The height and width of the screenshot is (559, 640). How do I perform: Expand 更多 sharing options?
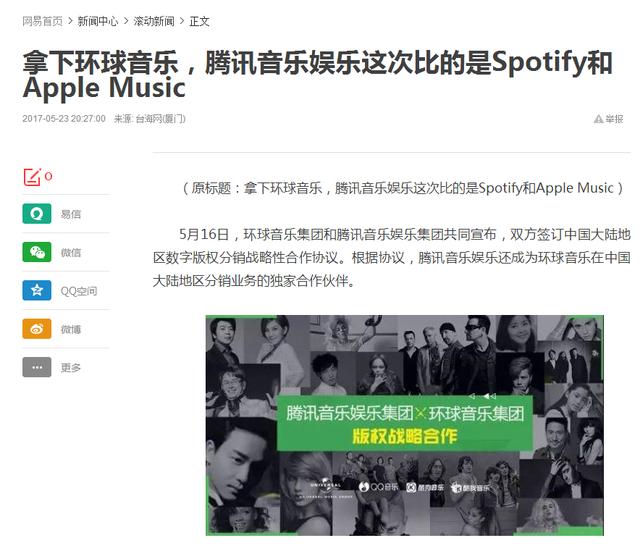point(71,367)
